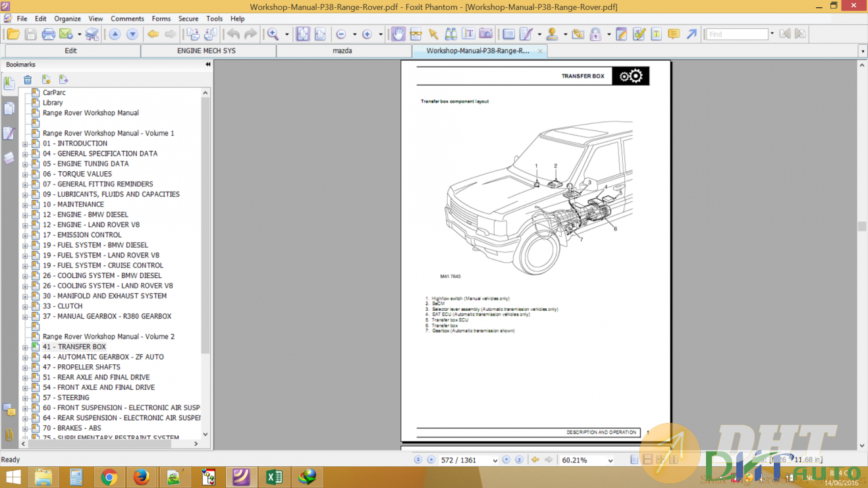Click the Scanner icon in toolbar
The image size is (868, 488).
pyautogui.click(x=92, y=34)
